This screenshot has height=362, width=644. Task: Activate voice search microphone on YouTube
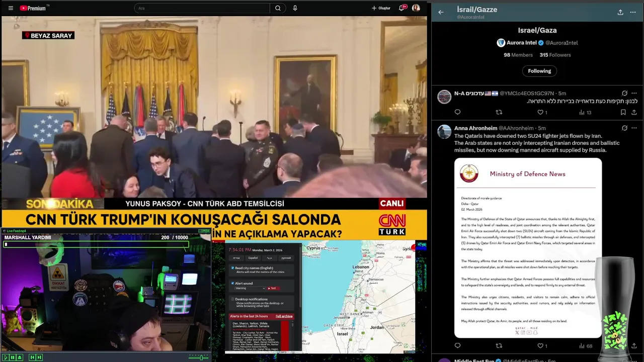point(295,8)
